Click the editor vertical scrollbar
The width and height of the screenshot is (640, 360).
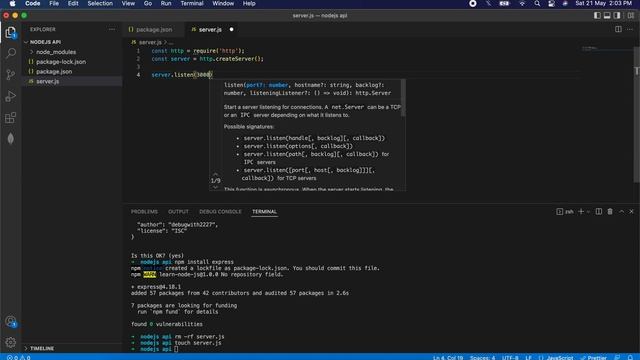[637, 114]
